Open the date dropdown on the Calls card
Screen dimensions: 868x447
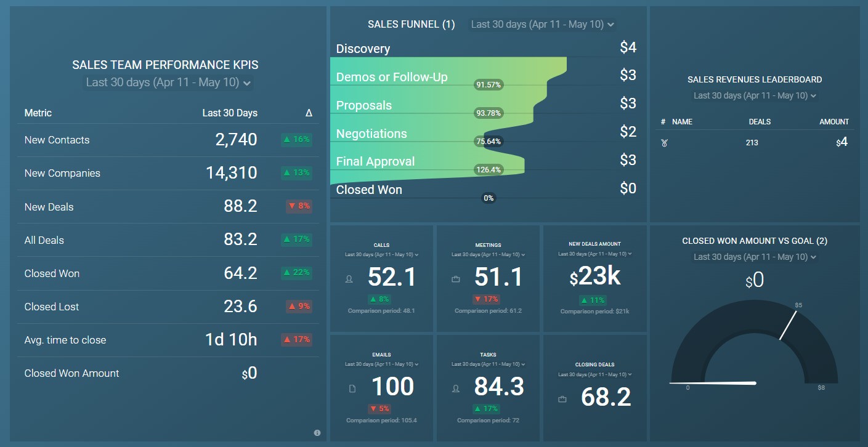[x=381, y=253]
